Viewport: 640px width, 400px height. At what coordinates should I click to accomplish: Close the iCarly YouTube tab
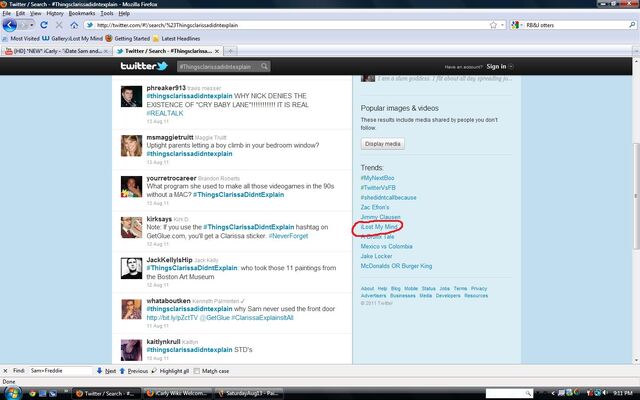[106, 51]
